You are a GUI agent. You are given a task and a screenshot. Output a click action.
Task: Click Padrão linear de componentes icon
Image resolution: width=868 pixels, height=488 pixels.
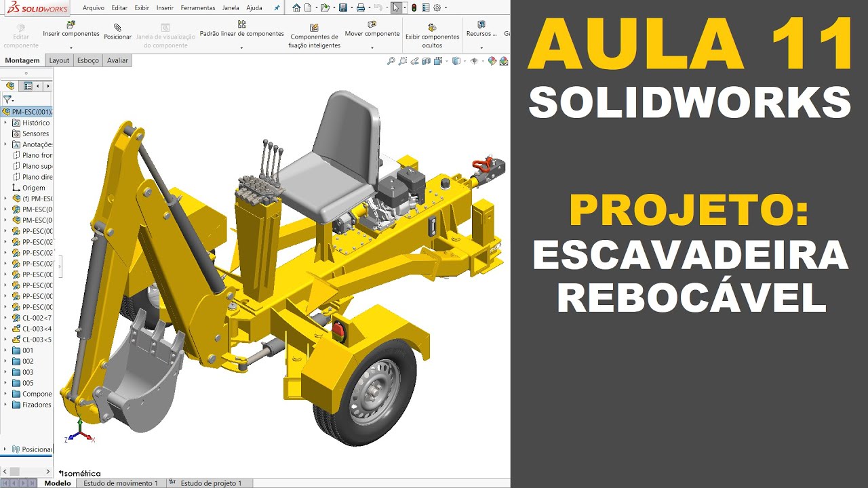[x=241, y=24]
